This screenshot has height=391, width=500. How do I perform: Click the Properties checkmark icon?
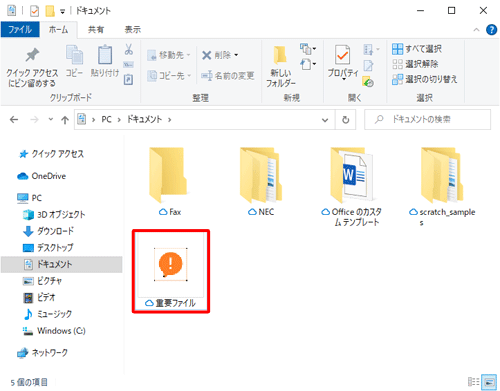pyautogui.click(x=343, y=55)
